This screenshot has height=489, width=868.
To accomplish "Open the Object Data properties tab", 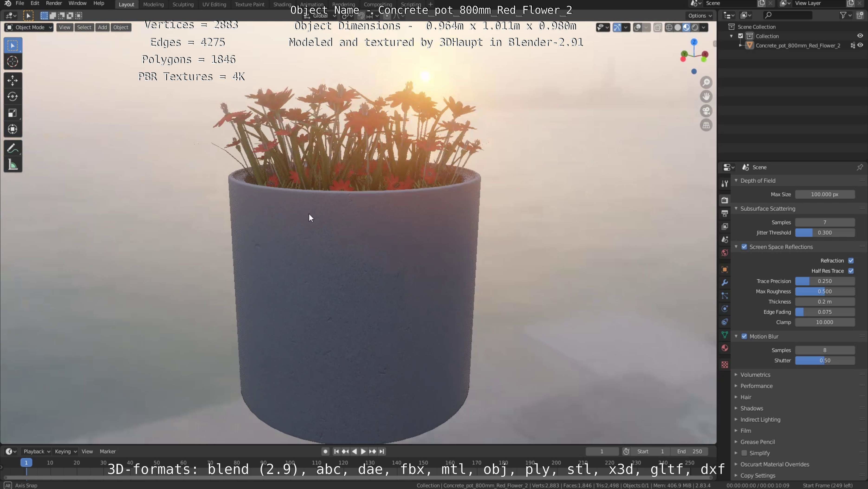I will point(725,335).
